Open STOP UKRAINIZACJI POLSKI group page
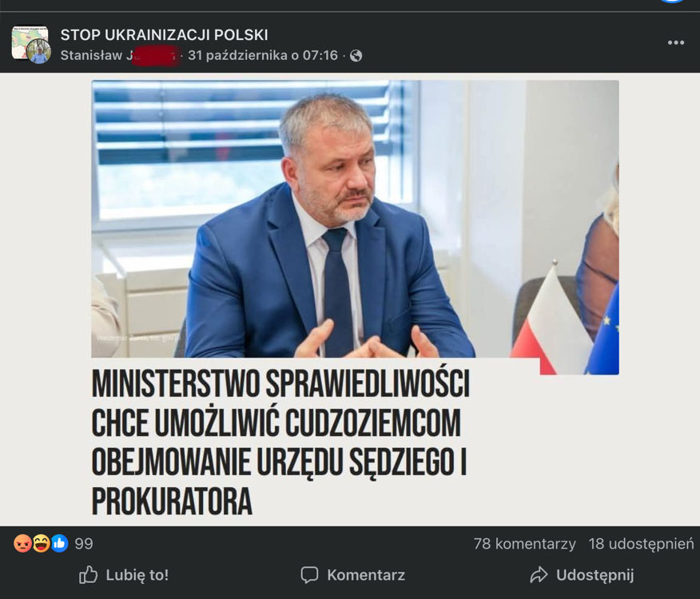Viewport: 700px width, 599px height. [165, 35]
